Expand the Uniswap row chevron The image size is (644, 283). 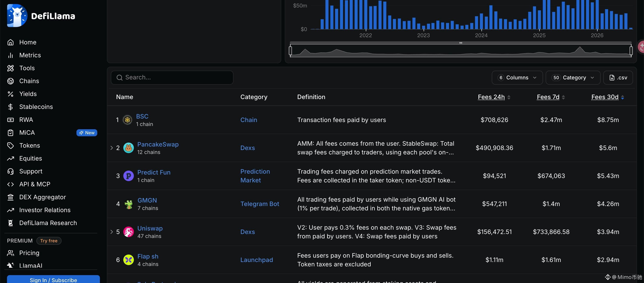tap(111, 232)
